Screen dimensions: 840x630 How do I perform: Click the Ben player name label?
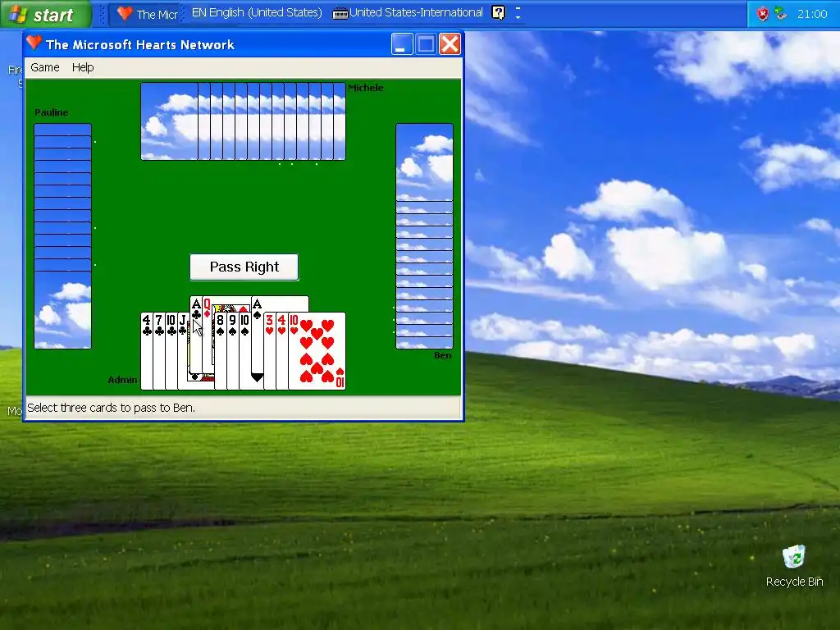click(442, 355)
